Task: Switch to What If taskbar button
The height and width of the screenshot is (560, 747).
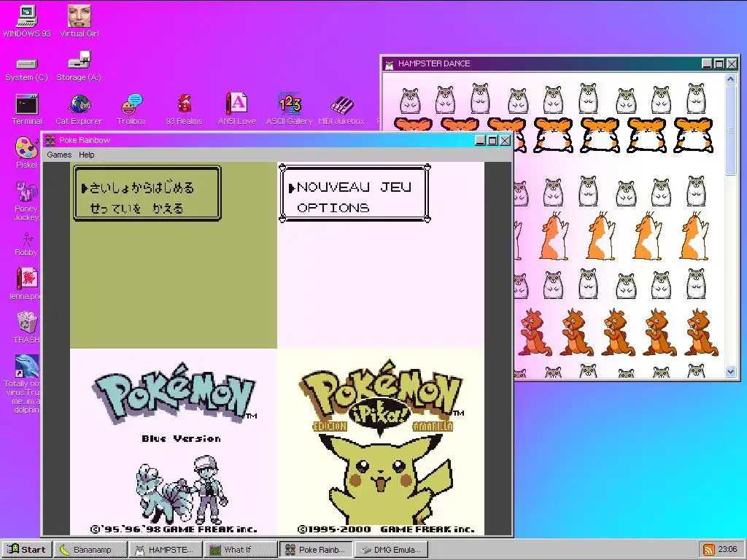Action: pos(241,549)
